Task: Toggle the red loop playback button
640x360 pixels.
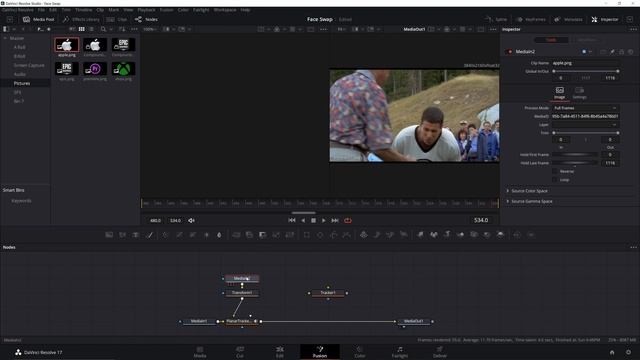Action: 348,220
